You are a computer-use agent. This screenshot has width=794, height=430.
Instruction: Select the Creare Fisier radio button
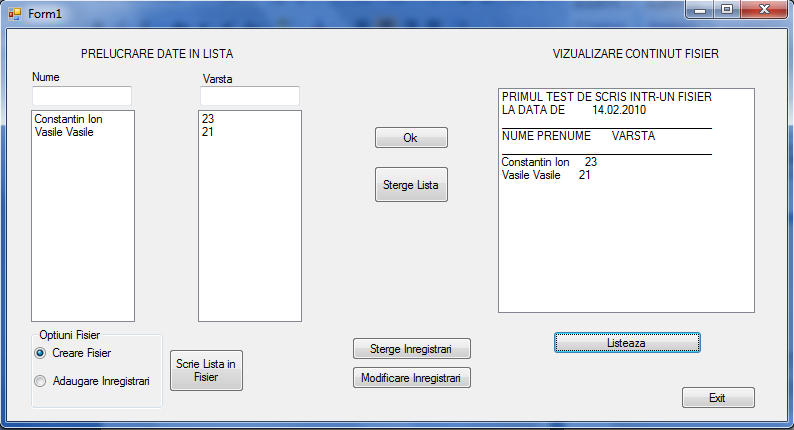(x=40, y=353)
